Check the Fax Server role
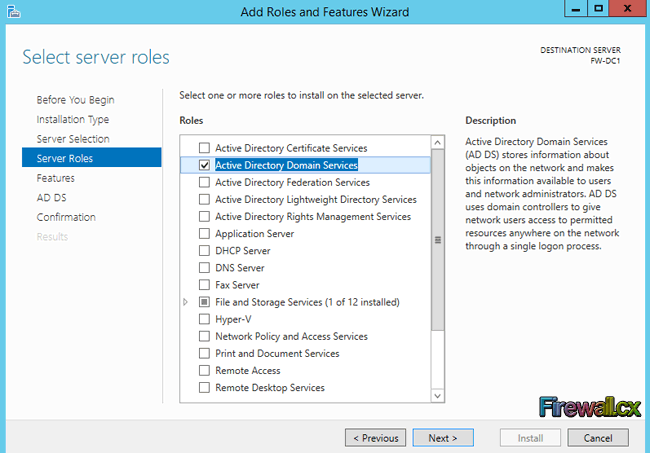Screen dimensions: 650x453 pyautogui.click(x=204, y=285)
